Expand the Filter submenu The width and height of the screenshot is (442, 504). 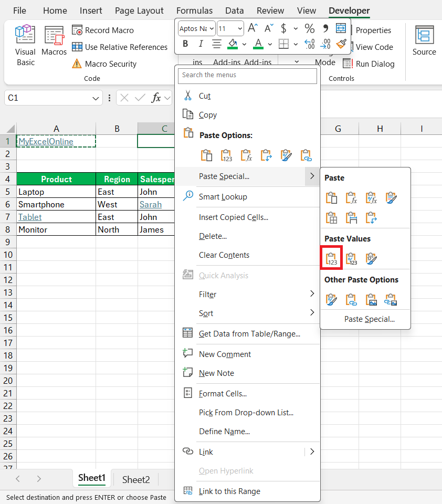[x=312, y=294]
